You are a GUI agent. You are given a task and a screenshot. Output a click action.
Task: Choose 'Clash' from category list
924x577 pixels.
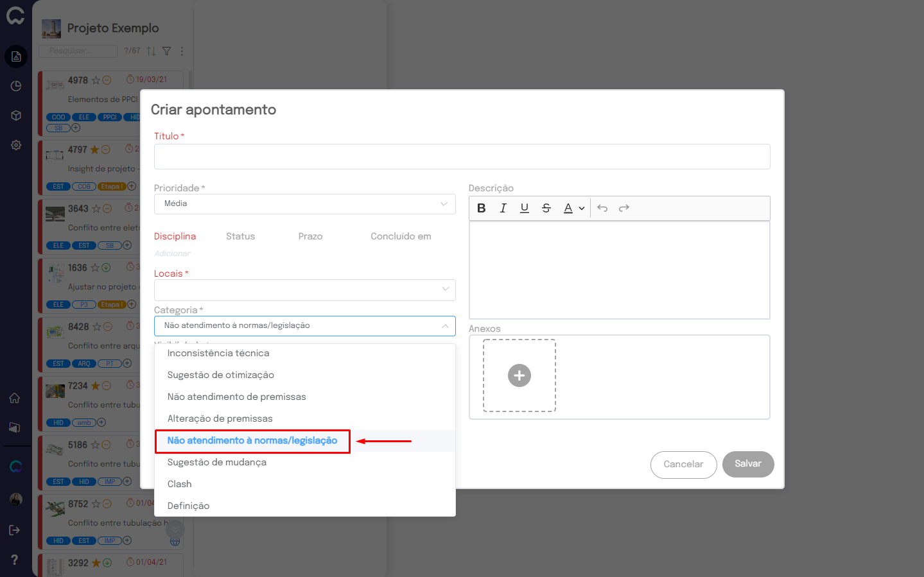click(x=180, y=484)
